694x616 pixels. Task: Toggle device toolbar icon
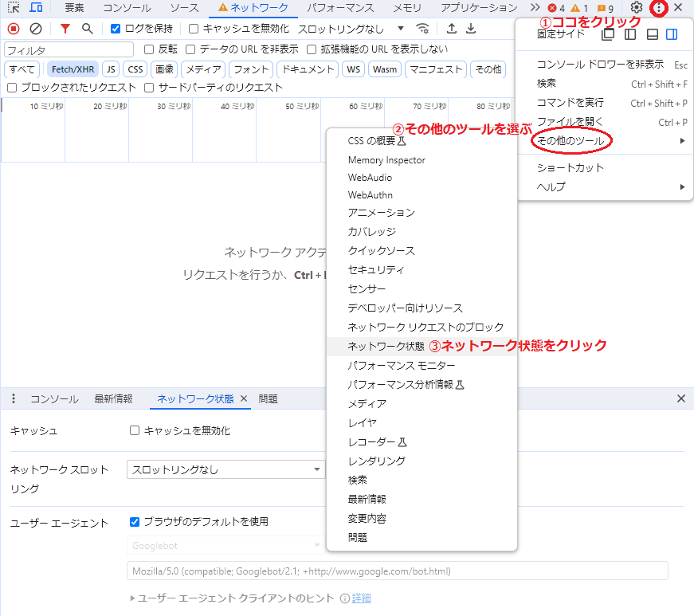pyautogui.click(x=36, y=8)
